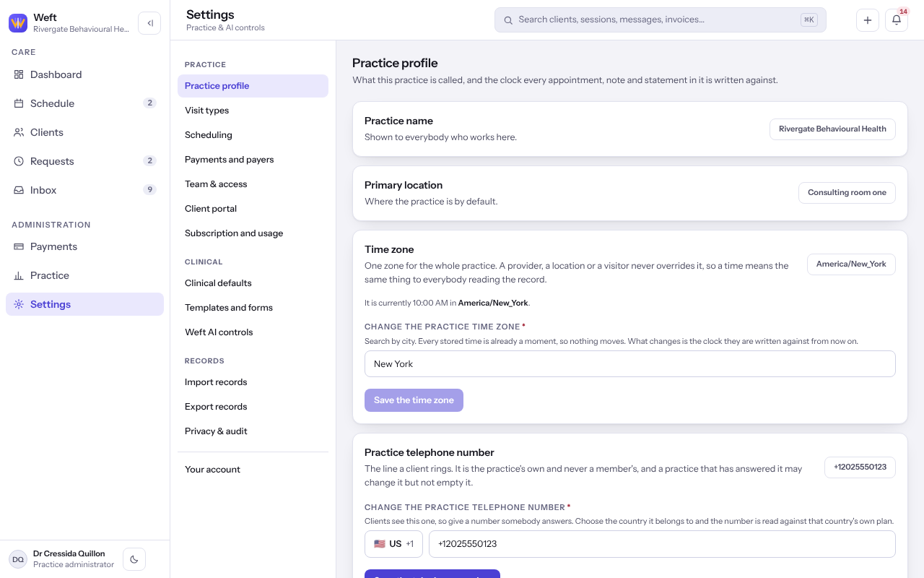This screenshot has width=924, height=578.
Task: Open the Dashboard page
Action: coord(85,74)
